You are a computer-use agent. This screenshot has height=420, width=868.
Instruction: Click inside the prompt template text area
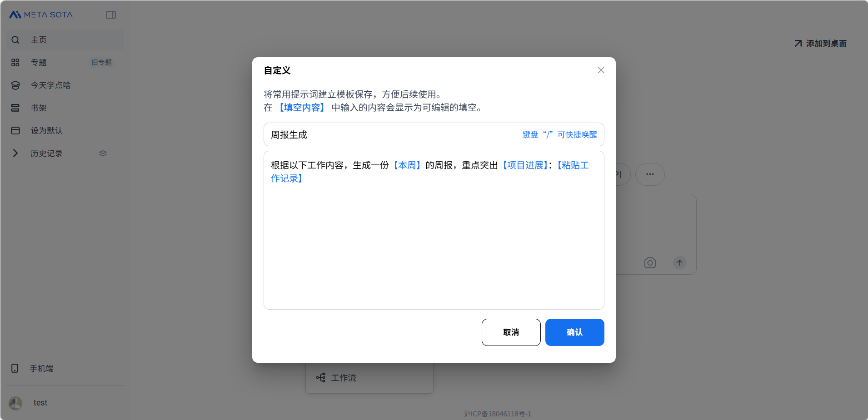[x=434, y=241]
